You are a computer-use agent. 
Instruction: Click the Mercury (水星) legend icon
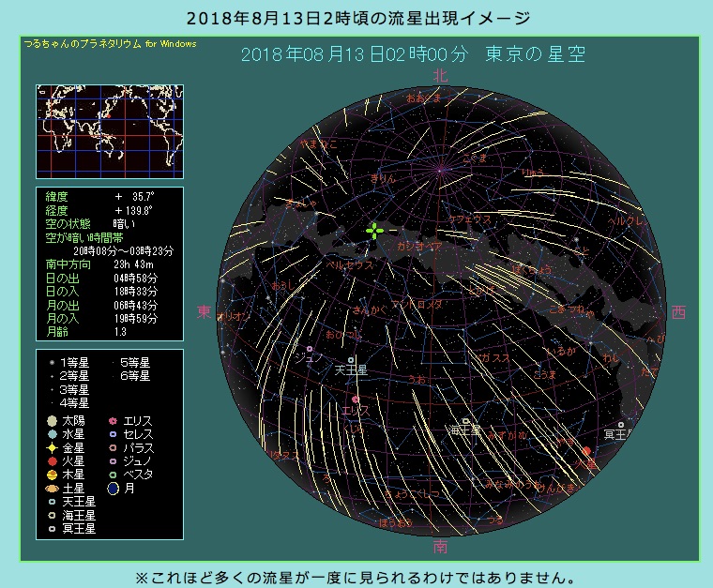(x=53, y=434)
